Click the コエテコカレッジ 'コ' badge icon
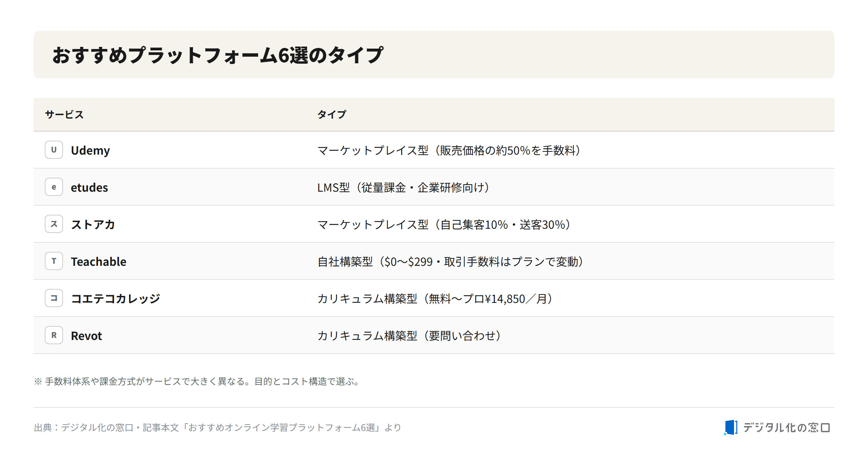The height and width of the screenshot is (468, 868). point(54,298)
